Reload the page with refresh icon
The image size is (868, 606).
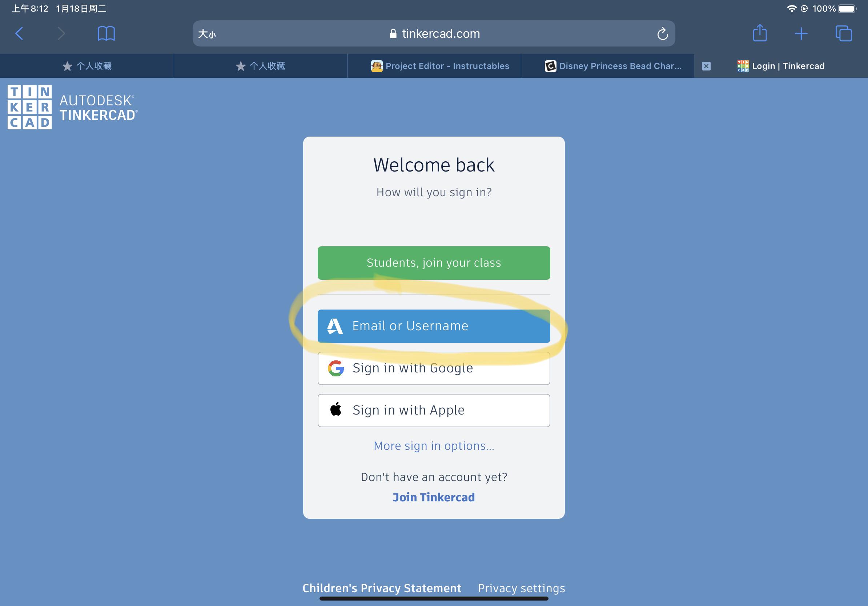[x=662, y=34]
